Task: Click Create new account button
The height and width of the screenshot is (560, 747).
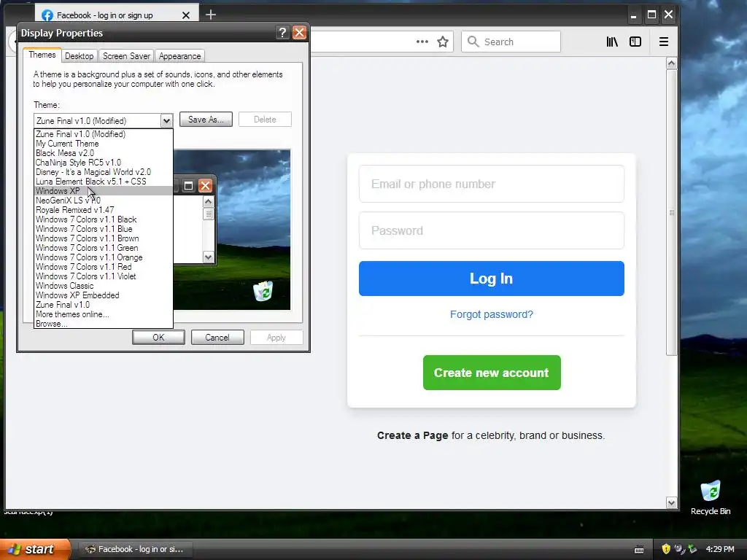Action: point(492,373)
